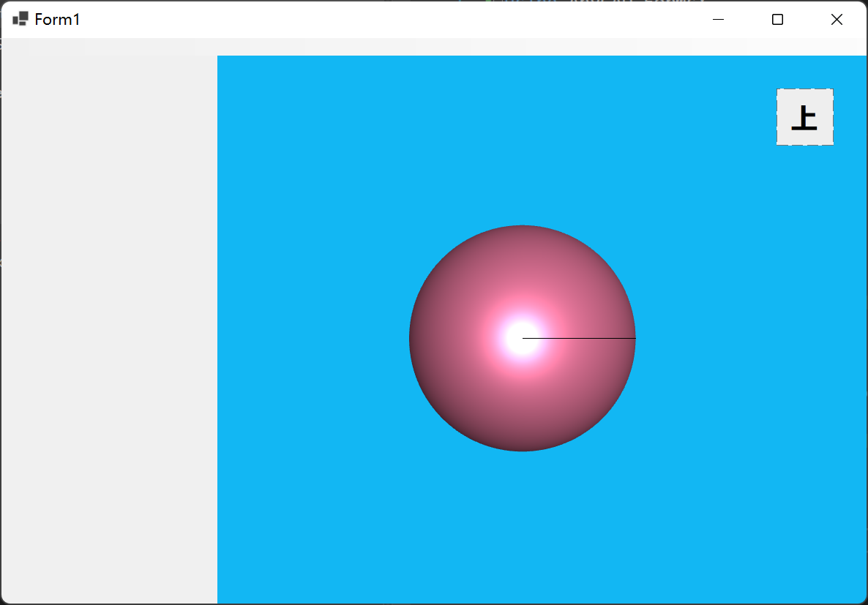Click the Form1 title text

pos(57,20)
